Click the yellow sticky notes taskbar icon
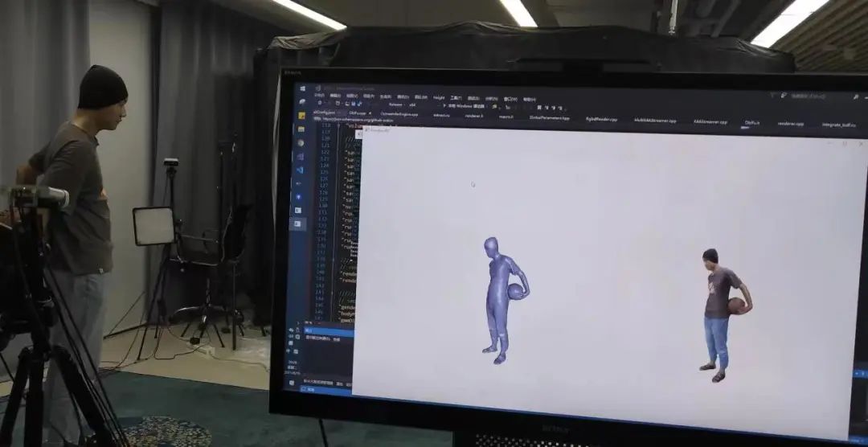 point(301,116)
